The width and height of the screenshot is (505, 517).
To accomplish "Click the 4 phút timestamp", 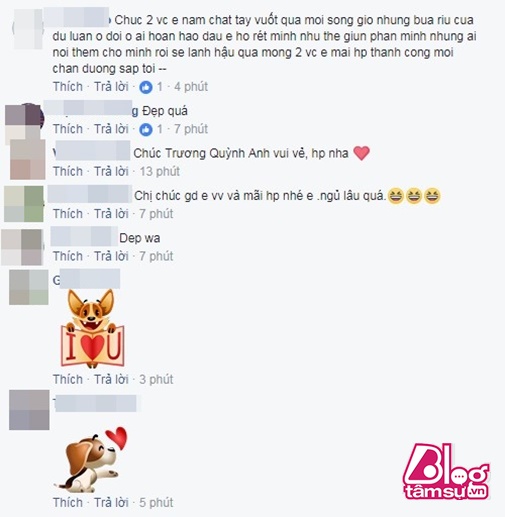I will coord(191,87).
